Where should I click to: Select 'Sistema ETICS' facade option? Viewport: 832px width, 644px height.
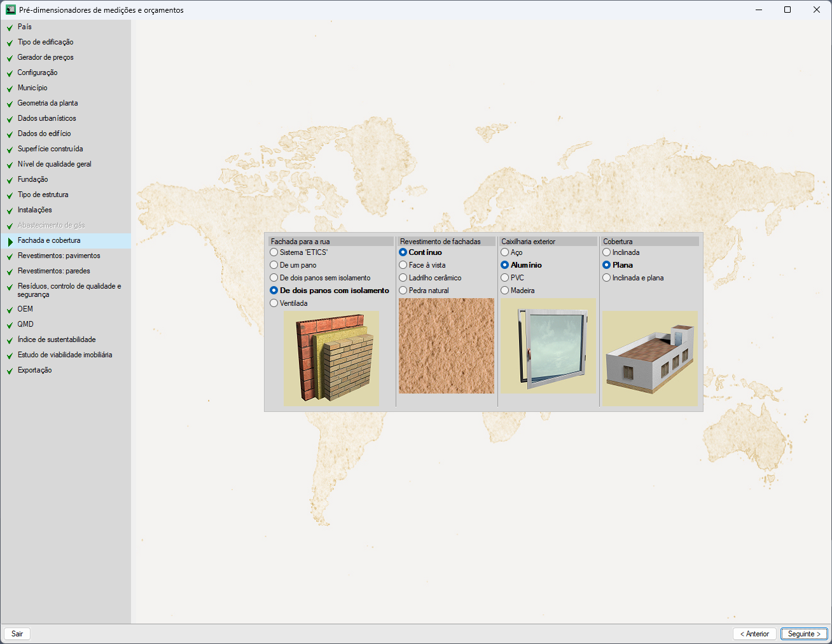click(x=299, y=252)
